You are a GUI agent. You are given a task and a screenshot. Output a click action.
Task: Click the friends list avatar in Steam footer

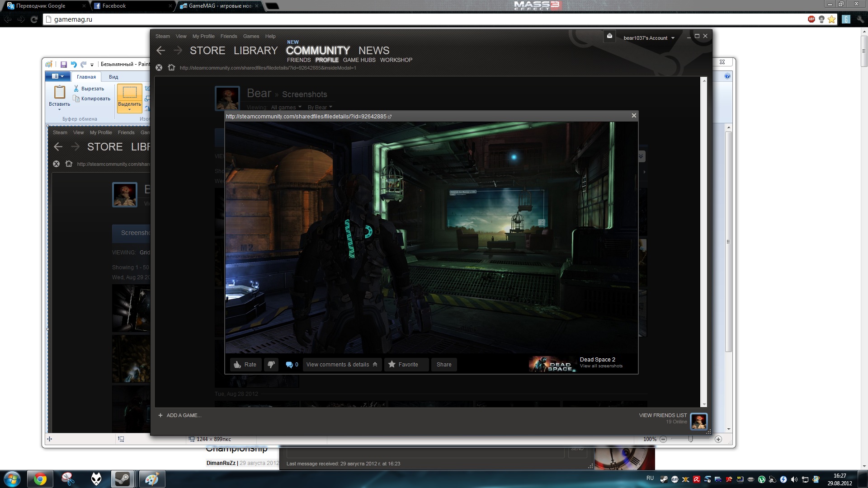point(698,422)
